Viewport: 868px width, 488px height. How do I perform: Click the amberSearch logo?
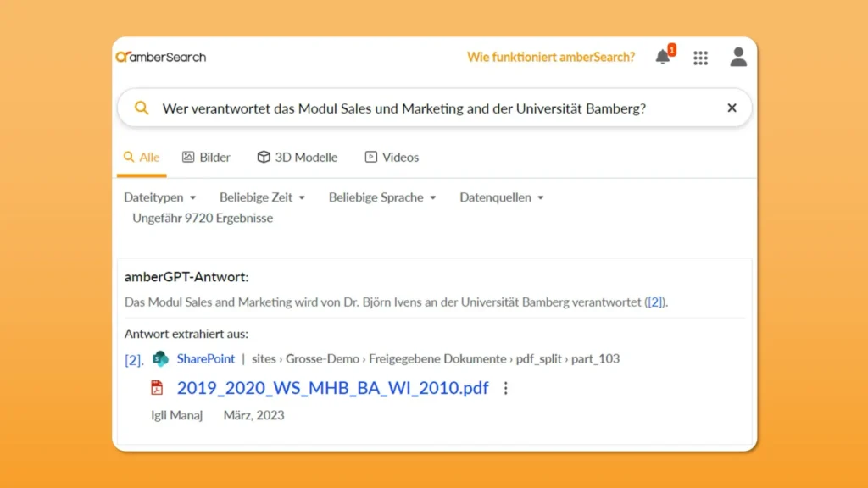160,57
